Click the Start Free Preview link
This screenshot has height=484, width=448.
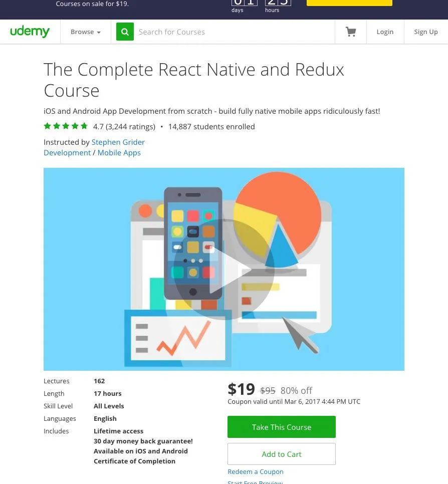pyautogui.click(x=255, y=482)
